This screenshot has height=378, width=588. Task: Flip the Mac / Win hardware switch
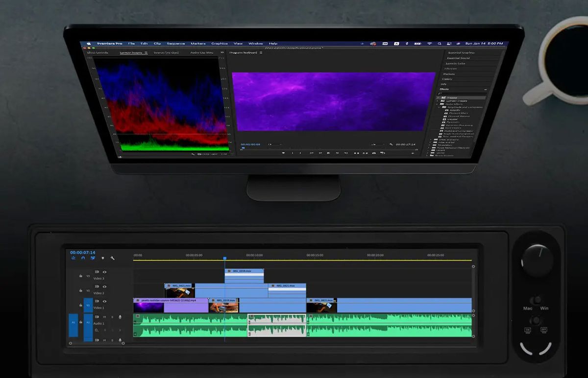coord(537,299)
